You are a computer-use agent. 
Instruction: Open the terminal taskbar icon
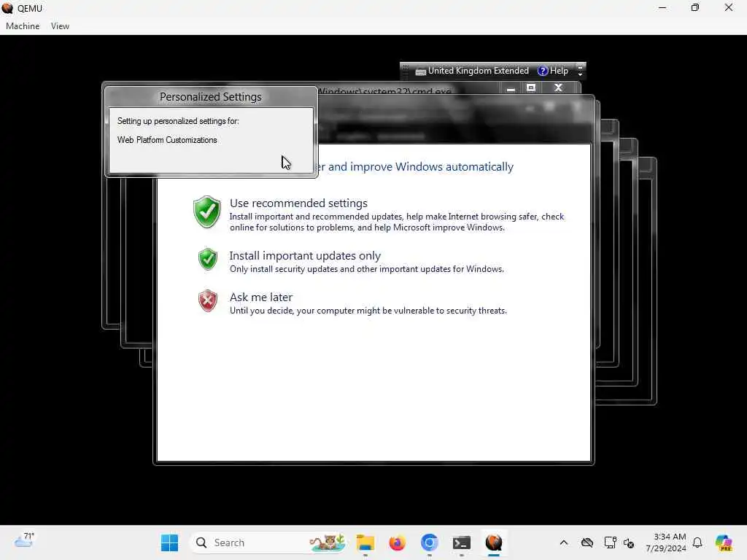coord(461,542)
